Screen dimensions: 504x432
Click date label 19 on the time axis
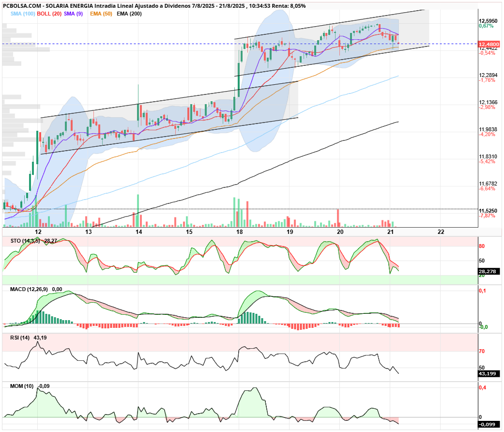290,232
